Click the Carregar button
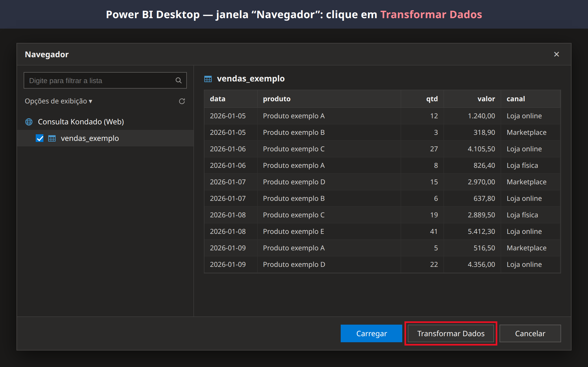 [x=371, y=333]
